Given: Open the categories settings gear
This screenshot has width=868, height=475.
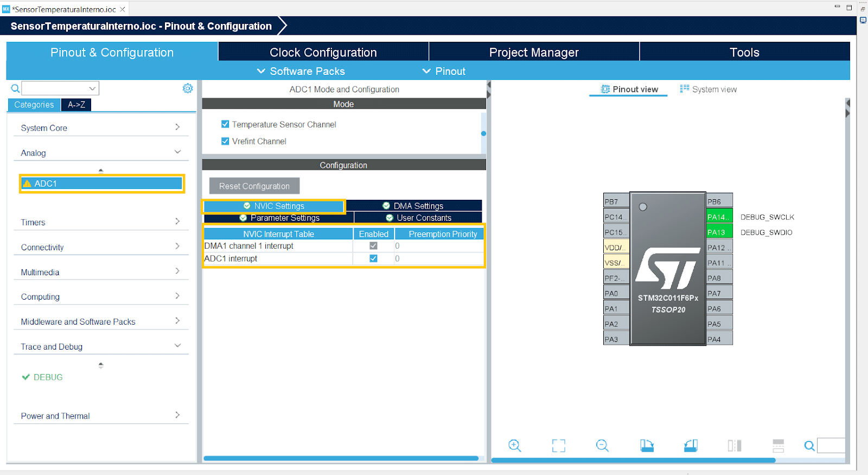Looking at the screenshot, I should (x=188, y=88).
